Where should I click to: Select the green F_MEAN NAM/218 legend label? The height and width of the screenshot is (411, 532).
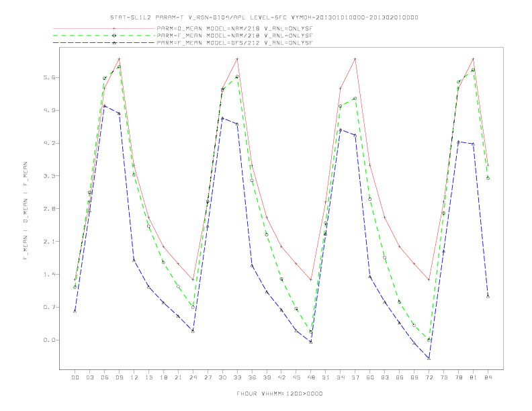234,36
